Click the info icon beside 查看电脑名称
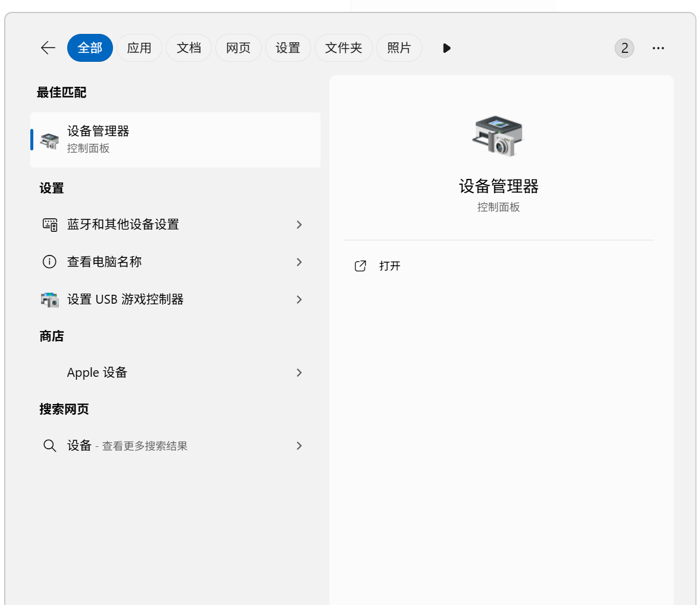700x605 pixels. click(49, 262)
